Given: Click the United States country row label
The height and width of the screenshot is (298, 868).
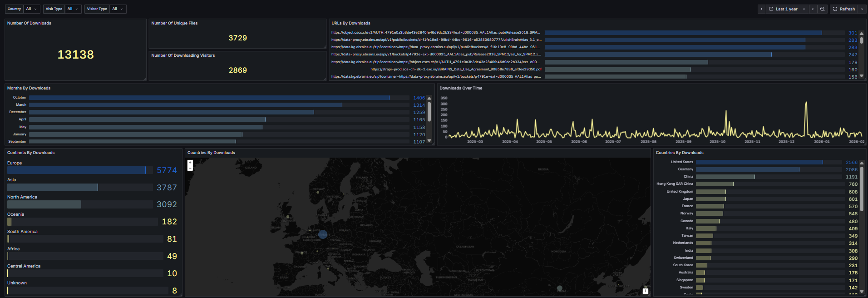Looking at the screenshot, I should (682, 162).
